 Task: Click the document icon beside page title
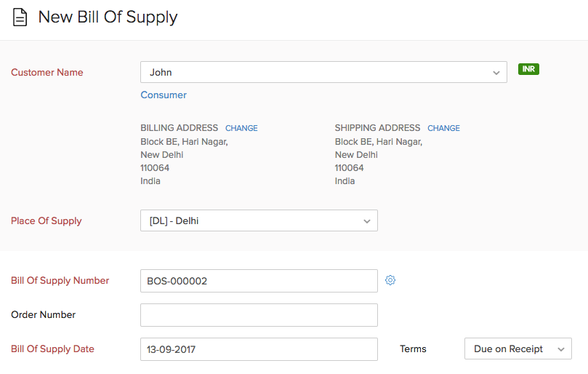pos(20,17)
